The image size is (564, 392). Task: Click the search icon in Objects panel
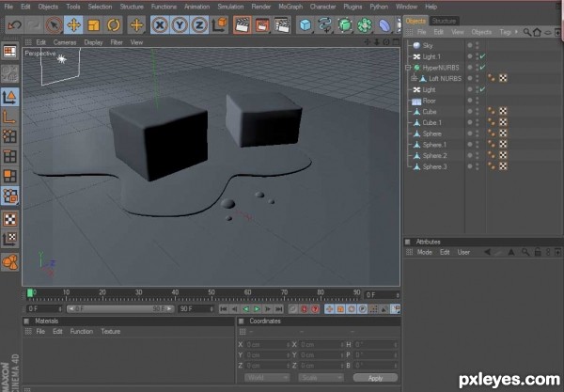(527, 32)
